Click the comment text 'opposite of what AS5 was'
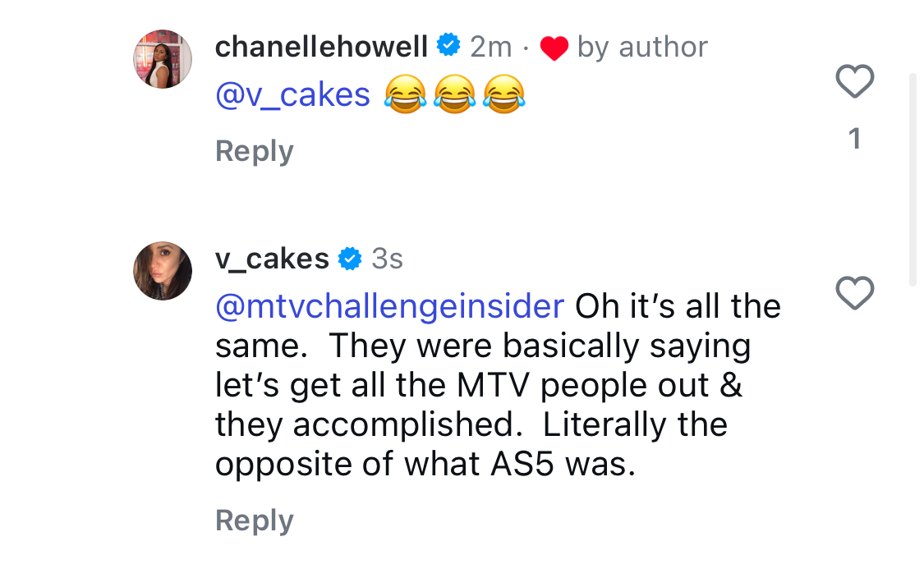The height and width of the screenshot is (564, 924). (x=425, y=465)
